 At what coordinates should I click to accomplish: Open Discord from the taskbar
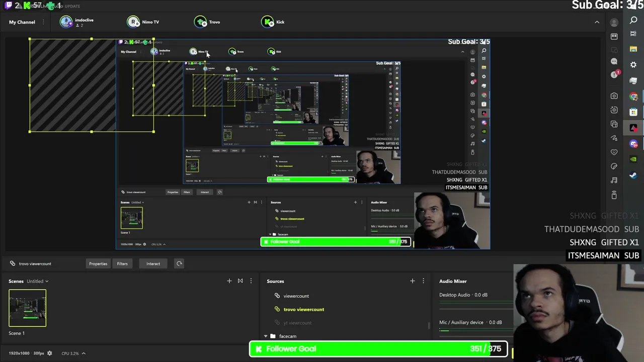click(633, 144)
